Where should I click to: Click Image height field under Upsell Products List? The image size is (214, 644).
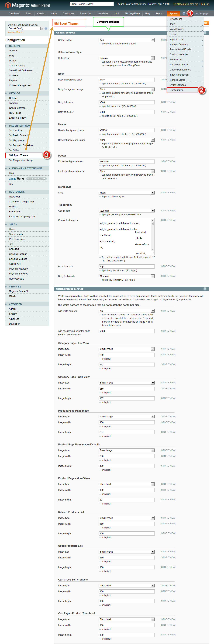click(127, 567)
